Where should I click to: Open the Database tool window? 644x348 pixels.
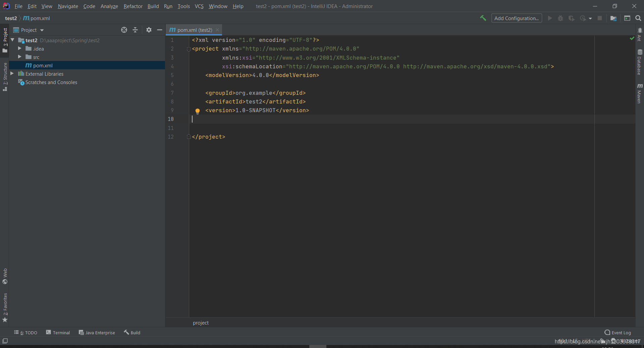pos(640,62)
